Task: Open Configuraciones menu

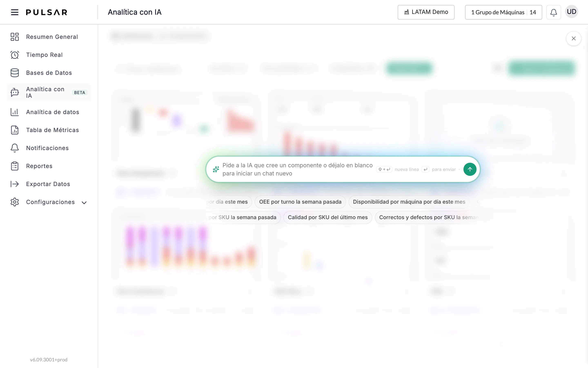Action: click(49, 202)
